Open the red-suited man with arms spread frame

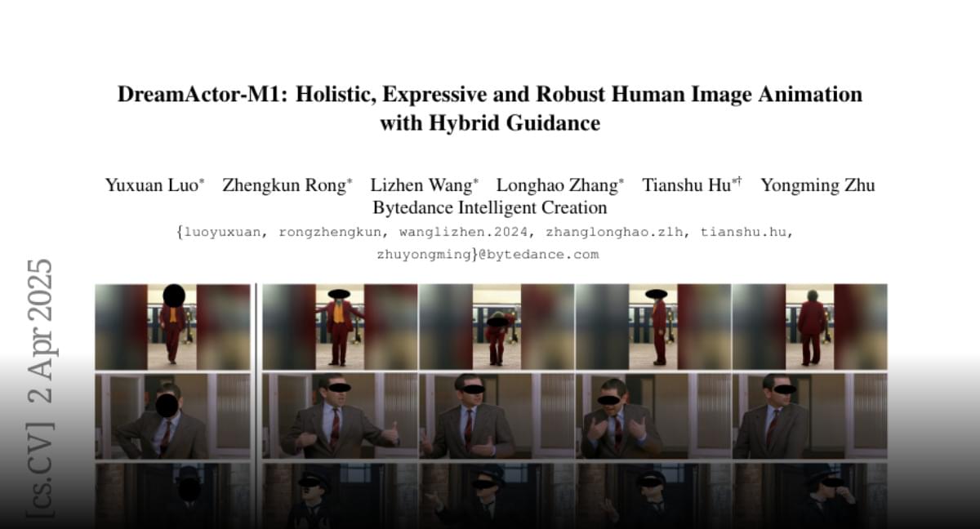tap(340, 327)
